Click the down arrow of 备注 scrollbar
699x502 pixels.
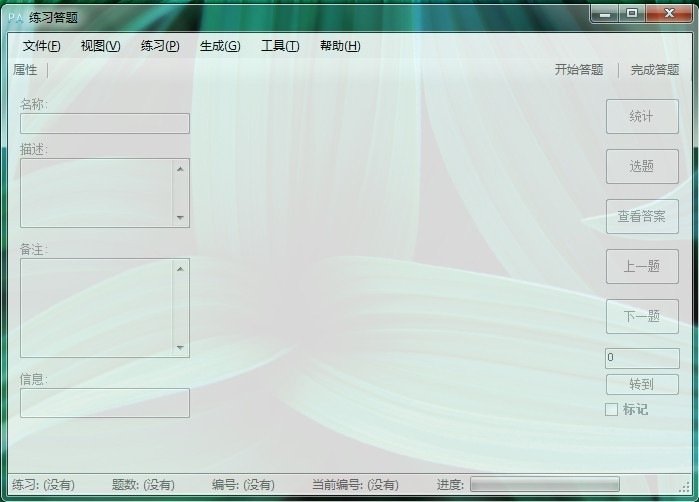pyautogui.click(x=180, y=347)
